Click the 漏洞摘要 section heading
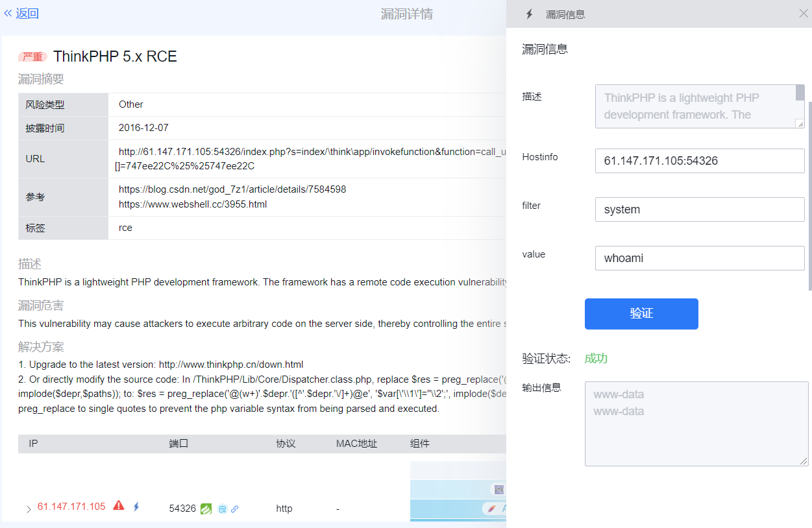The image size is (812, 528). (x=41, y=80)
